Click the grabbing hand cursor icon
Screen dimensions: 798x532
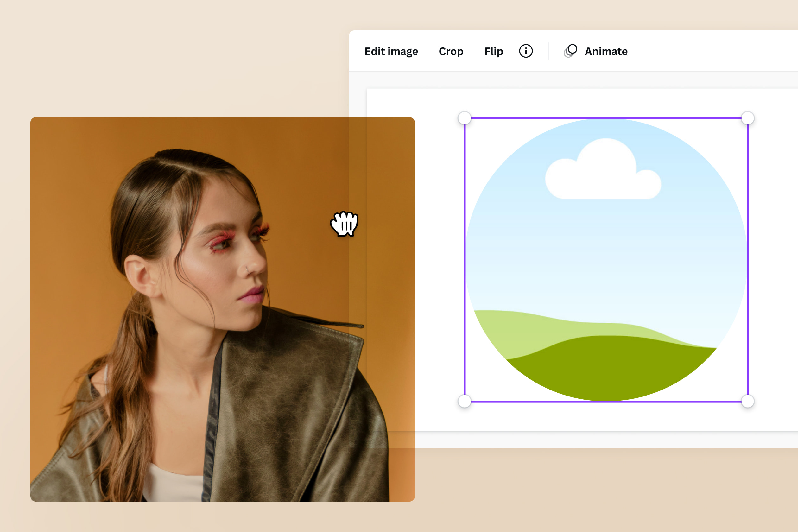pyautogui.click(x=344, y=224)
